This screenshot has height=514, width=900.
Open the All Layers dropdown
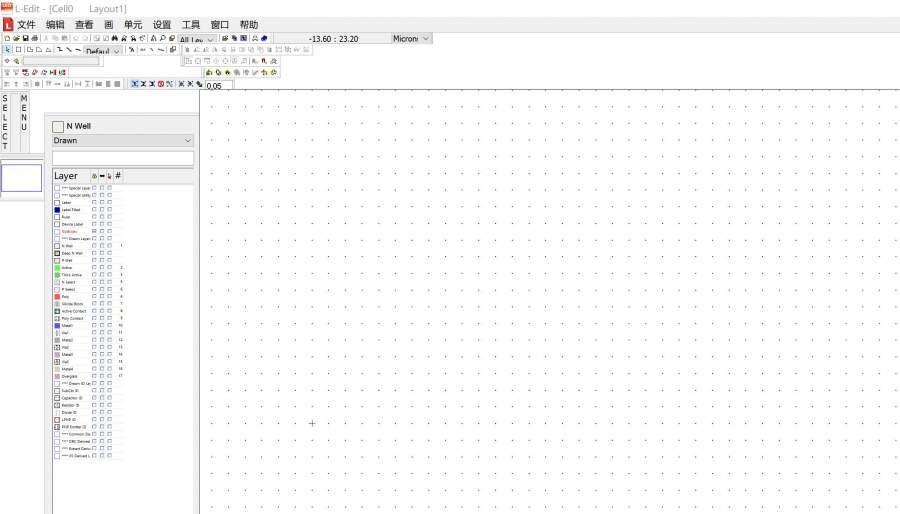point(197,39)
